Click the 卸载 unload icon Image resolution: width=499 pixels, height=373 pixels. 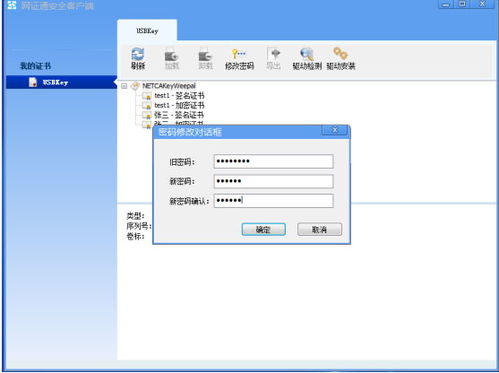(205, 55)
